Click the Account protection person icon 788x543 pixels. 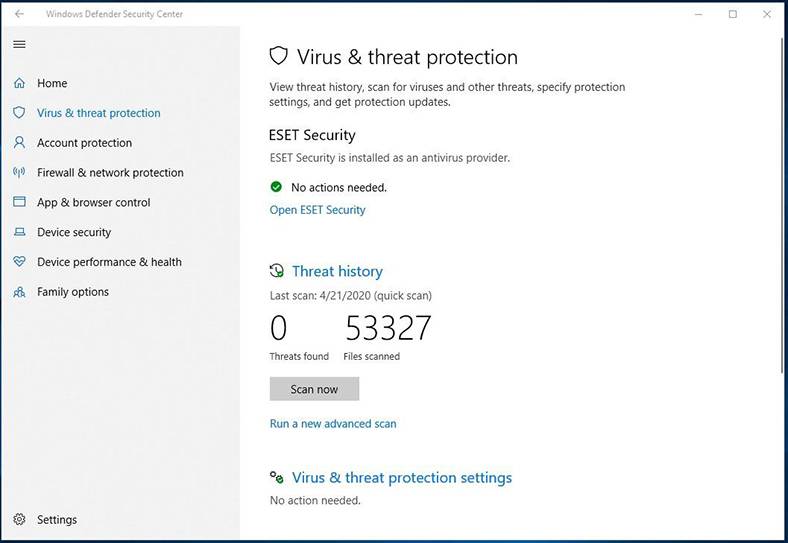tap(19, 143)
